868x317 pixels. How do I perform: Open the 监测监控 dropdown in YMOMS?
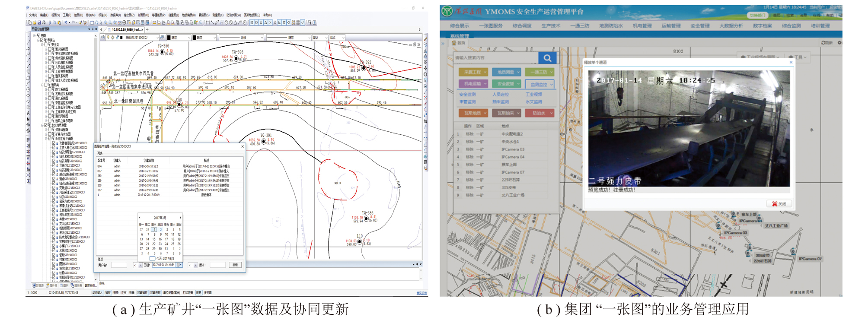[540, 84]
